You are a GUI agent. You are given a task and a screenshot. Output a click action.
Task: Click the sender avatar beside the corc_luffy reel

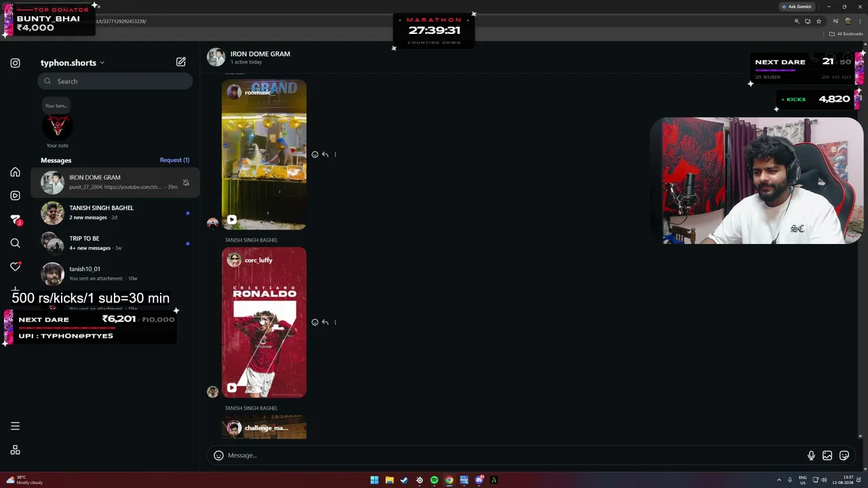tap(213, 391)
